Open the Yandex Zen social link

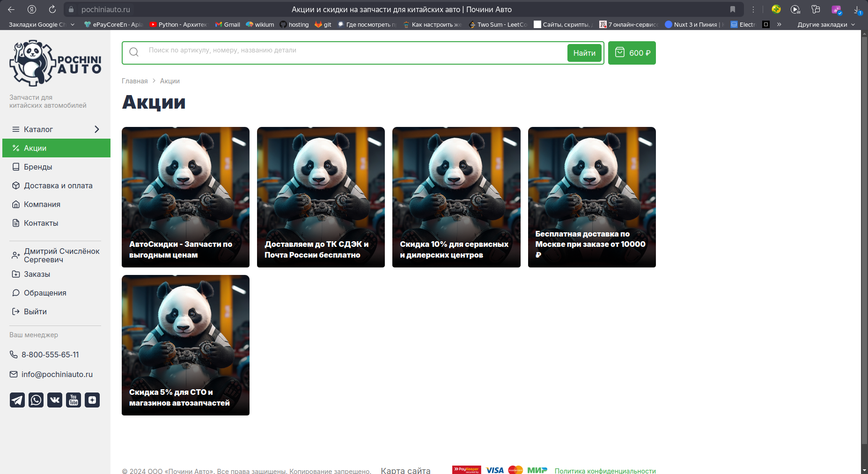[x=92, y=400]
